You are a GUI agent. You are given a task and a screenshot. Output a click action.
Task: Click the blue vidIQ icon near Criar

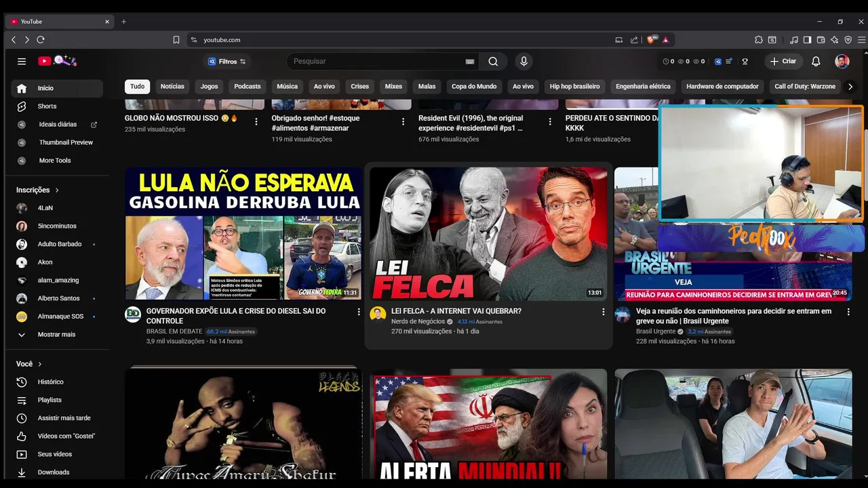pos(718,61)
